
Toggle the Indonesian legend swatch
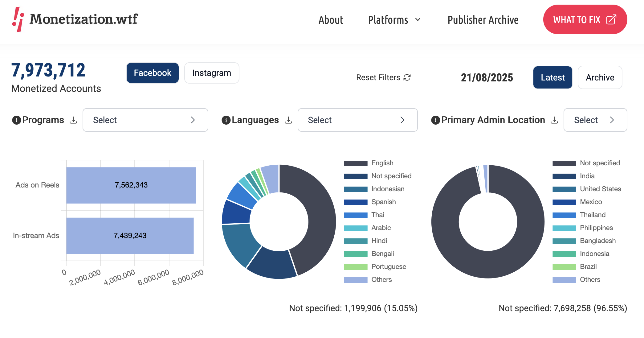click(x=356, y=189)
